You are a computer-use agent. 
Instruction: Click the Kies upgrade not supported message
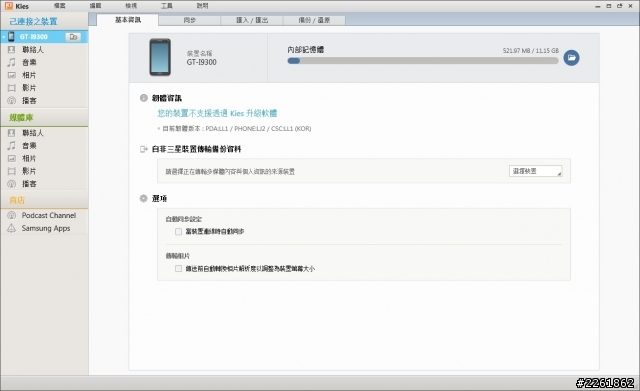[217, 113]
